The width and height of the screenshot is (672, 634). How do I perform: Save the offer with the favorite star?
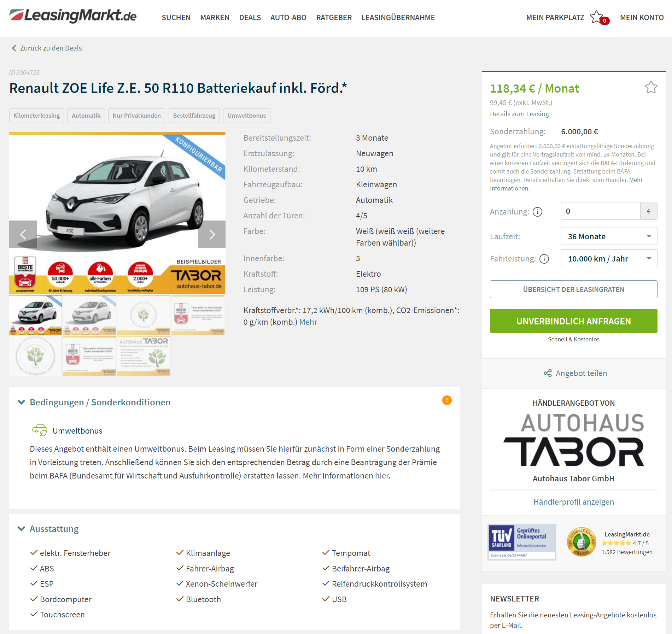[x=651, y=87]
